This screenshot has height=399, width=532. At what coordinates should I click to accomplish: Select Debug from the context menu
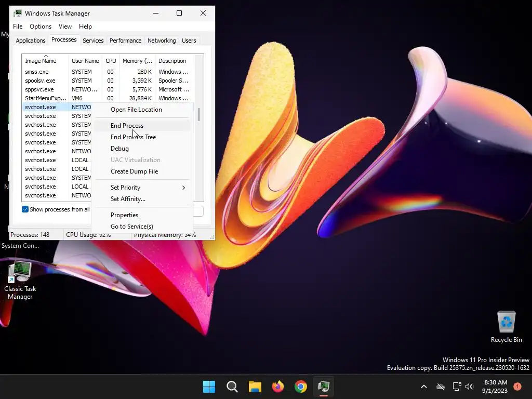(142, 149)
